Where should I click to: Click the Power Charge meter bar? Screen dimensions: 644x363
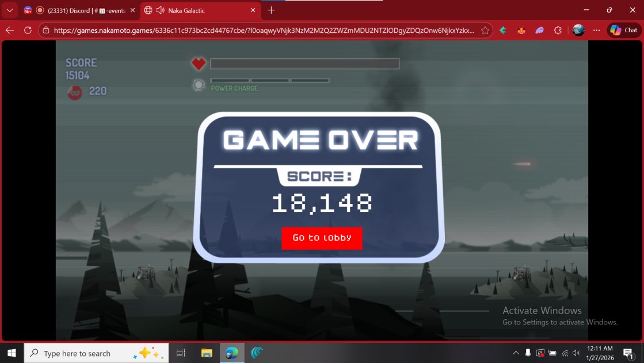270,81
